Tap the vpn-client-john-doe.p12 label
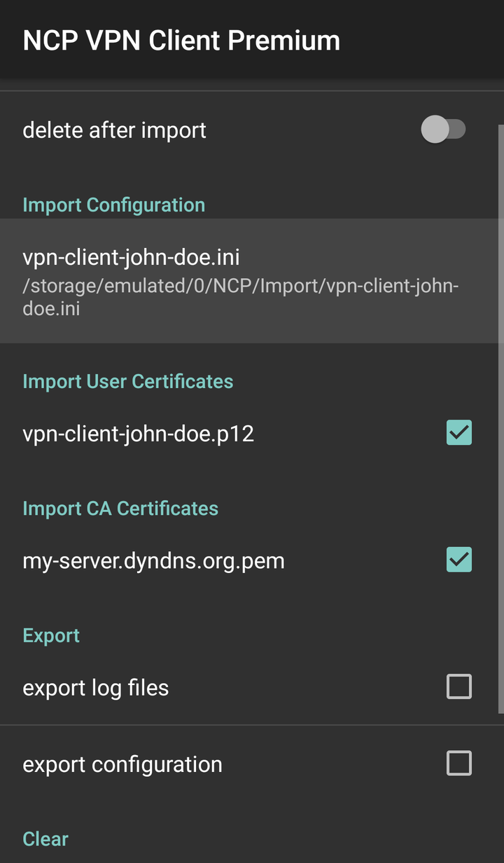Viewport: 504px width, 863px height. pyautogui.click(x=138, y=434)
